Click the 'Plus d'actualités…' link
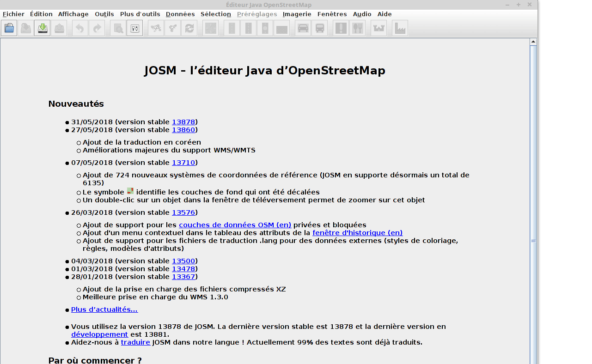 pyautogui.click(x=104, y=309)
